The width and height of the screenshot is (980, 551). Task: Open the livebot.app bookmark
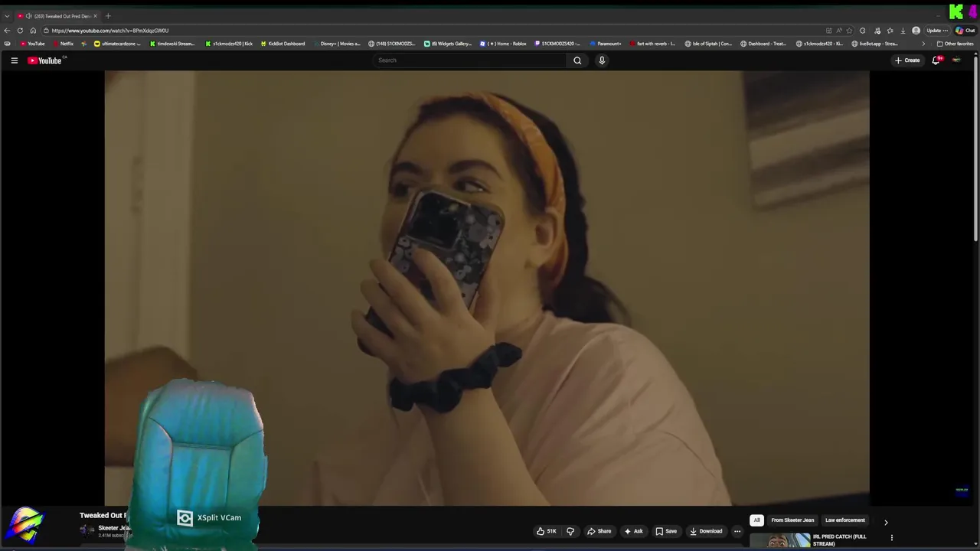pos(875,44)
